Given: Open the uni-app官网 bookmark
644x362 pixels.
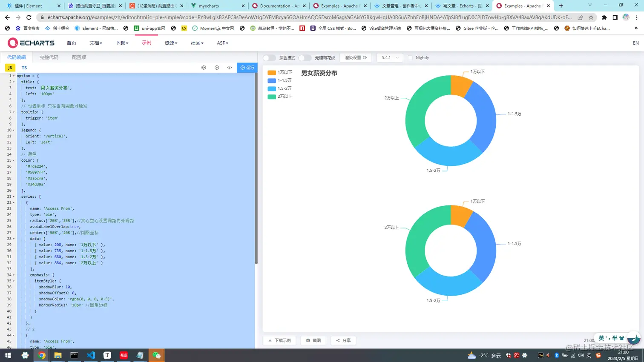Looking at the screenshot, I should (x=149, y=29).
